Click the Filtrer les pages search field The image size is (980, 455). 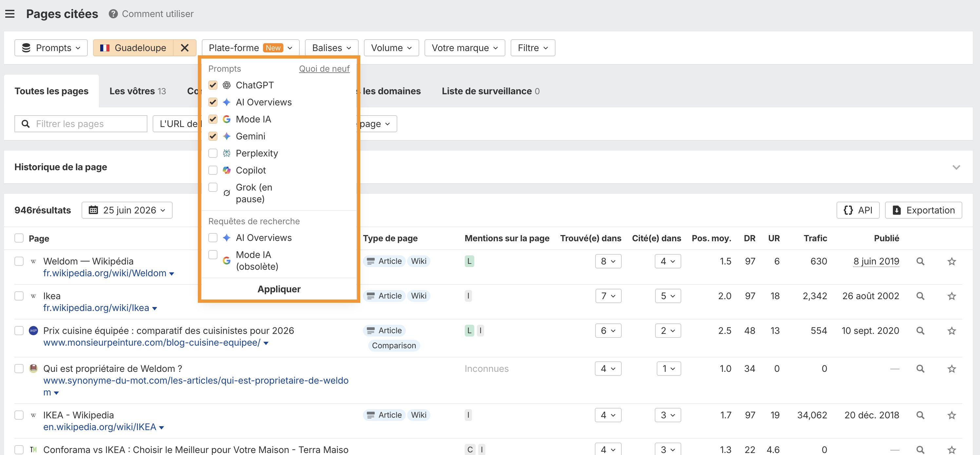81,124
